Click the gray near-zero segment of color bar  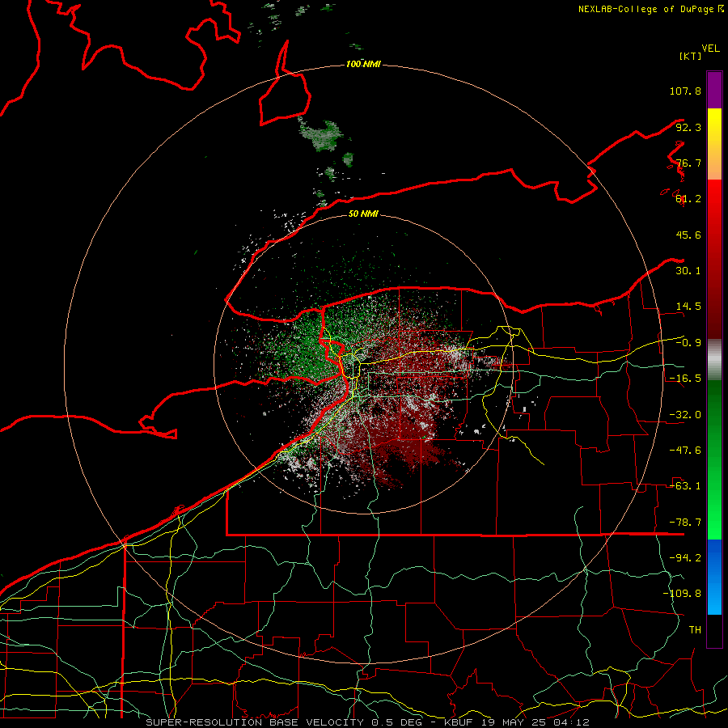click(714, 360)
